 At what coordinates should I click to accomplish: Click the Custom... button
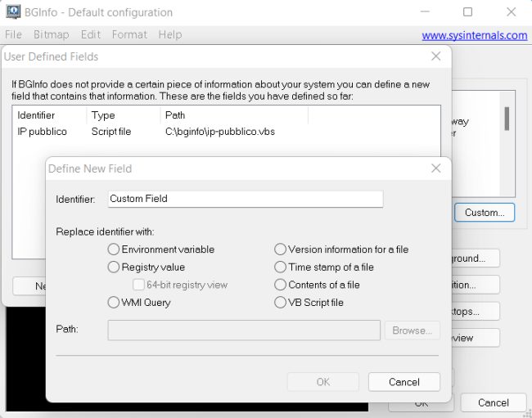pos(484,213)
